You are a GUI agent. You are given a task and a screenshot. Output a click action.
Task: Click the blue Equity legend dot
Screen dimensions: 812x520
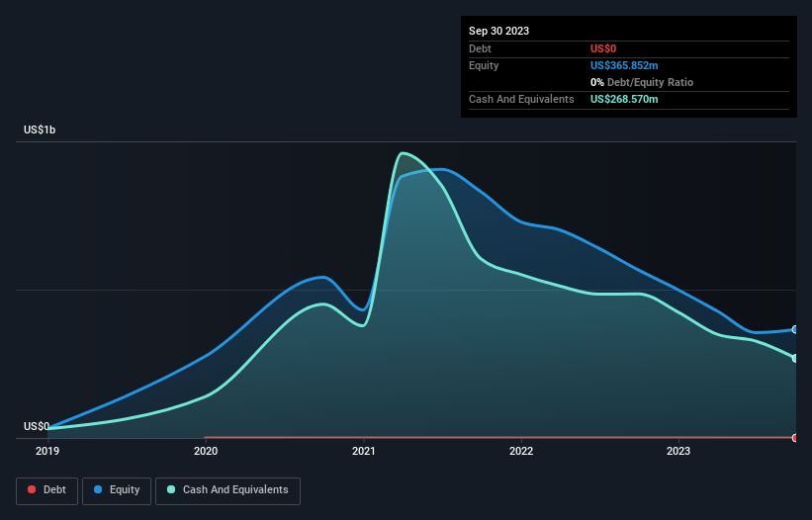click(98, 489)
